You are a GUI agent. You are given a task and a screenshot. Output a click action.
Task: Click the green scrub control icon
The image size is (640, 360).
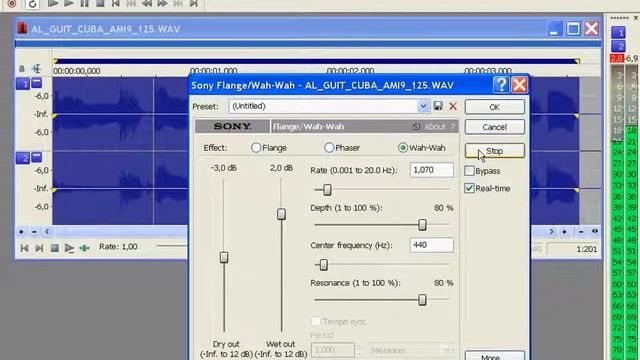coord(84,248)
